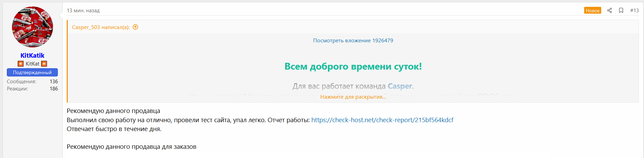The height and width of the screenshot is (158, 644).
Task: Click the left orange star badge beside KitKat
Action: [21, 64]
